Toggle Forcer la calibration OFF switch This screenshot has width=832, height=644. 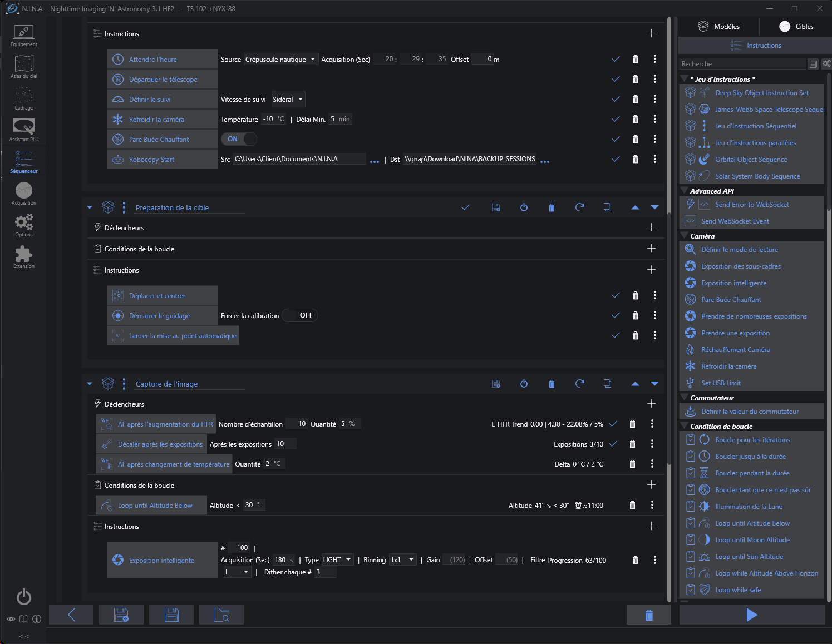[299, 315]
